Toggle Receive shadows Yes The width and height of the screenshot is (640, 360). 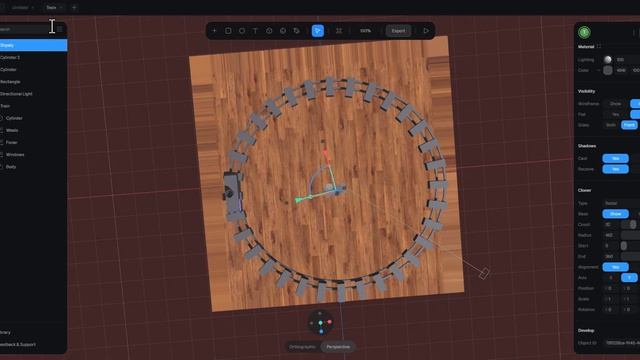point(616,169)
